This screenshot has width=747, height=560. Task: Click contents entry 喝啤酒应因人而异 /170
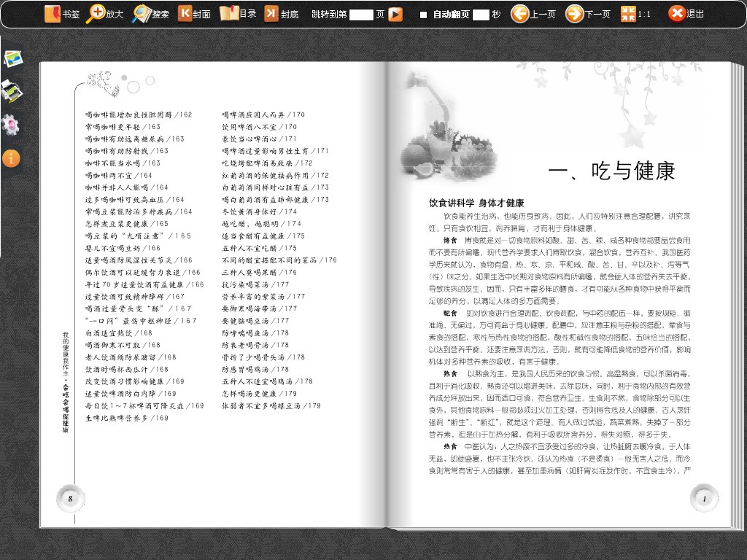(x=263, y=114)
